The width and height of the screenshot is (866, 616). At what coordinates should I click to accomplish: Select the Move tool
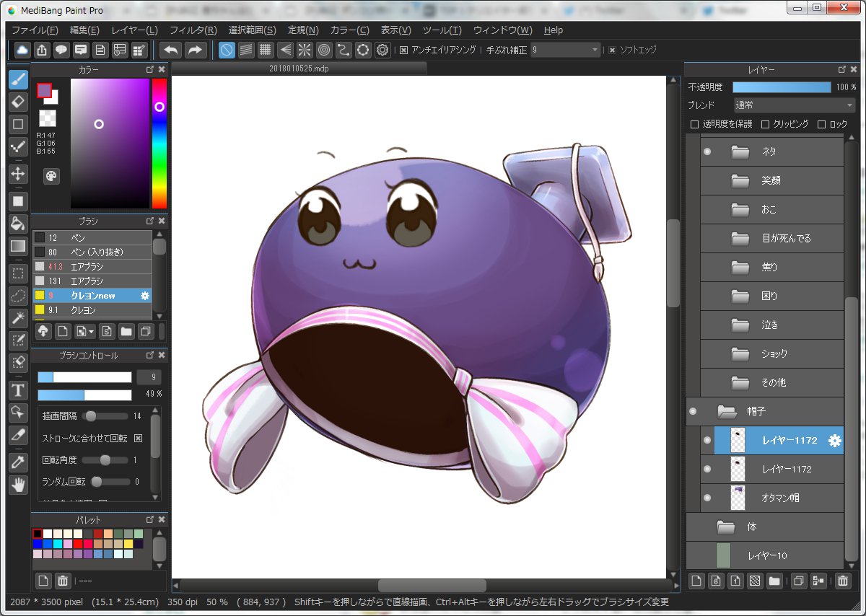pos(18,174)
